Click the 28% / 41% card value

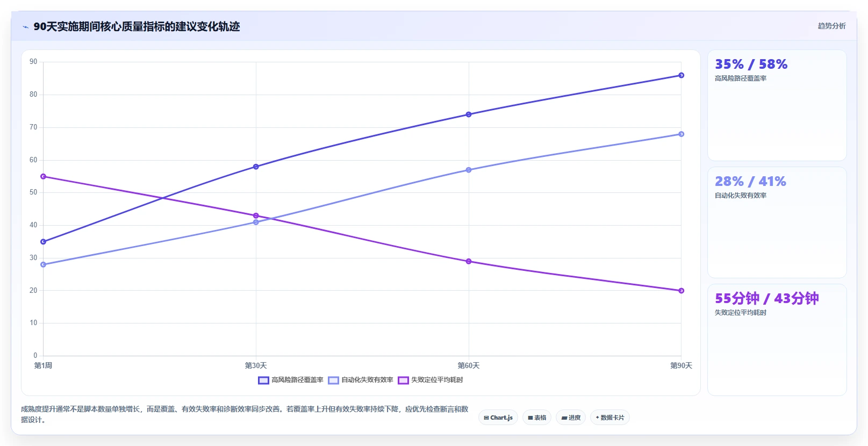click(x=750, y=182)
